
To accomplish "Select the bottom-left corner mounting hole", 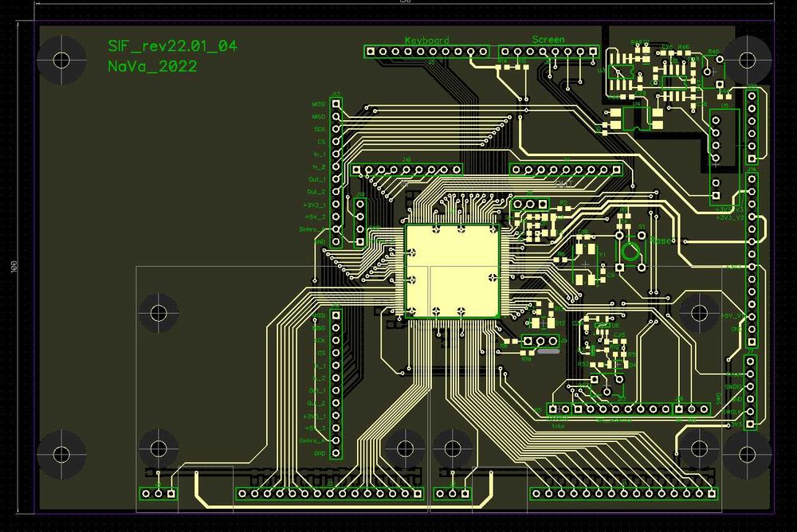I will [x=61, y=454].
